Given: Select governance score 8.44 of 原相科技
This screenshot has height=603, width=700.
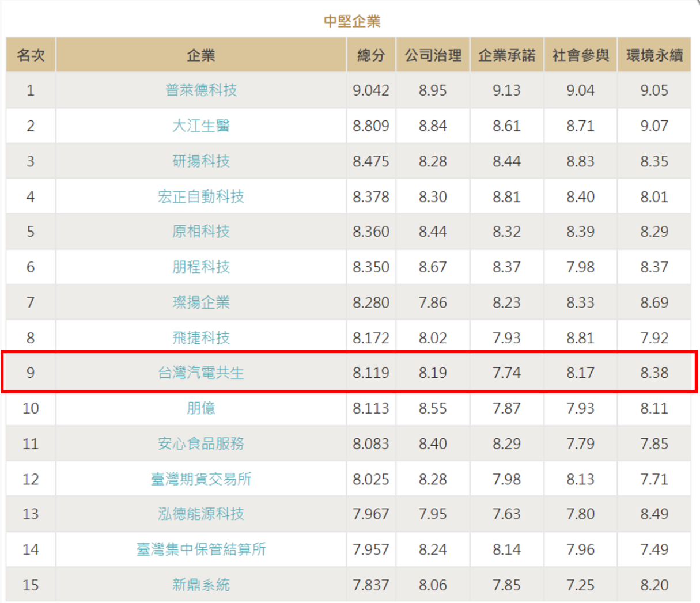Looking at the screenshot, I should (433, 232).
